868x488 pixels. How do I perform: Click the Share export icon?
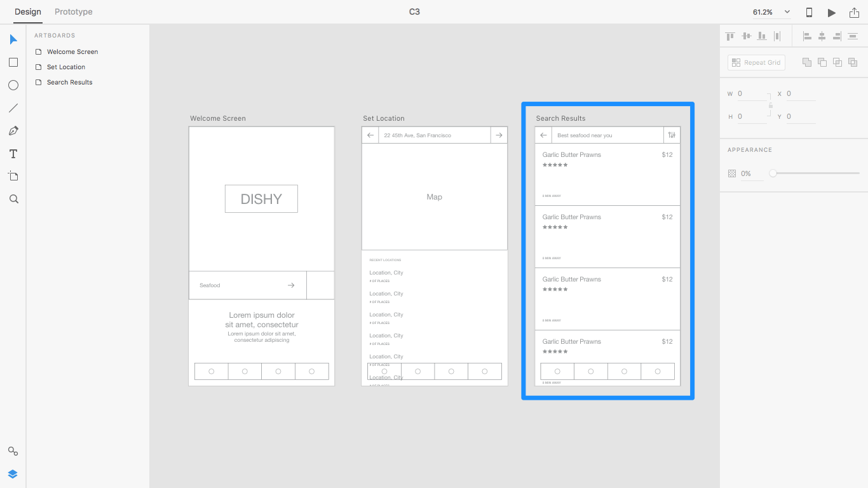tap(854, 12)
